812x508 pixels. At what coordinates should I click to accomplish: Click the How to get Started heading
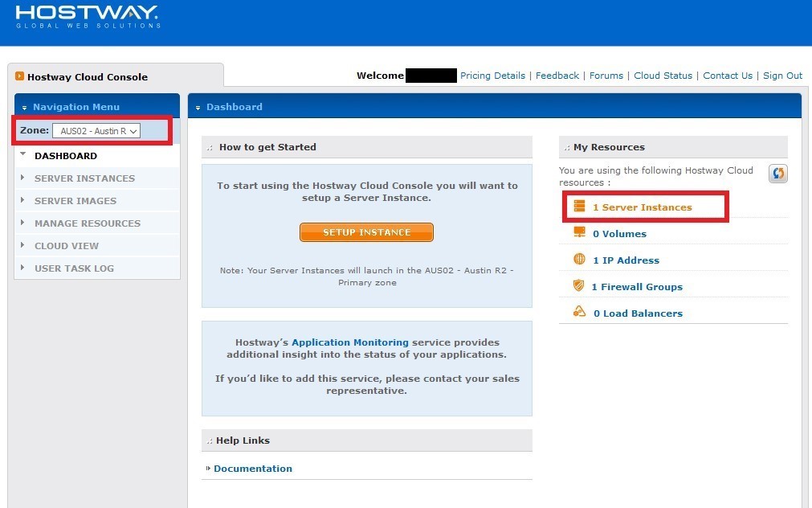[x=267, y=147]
